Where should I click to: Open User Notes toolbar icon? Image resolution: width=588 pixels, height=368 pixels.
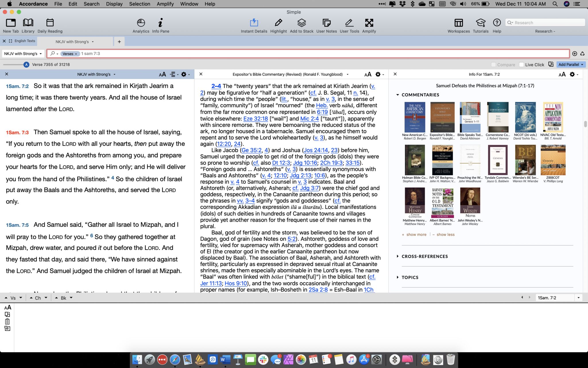click(x=326, y=23)
